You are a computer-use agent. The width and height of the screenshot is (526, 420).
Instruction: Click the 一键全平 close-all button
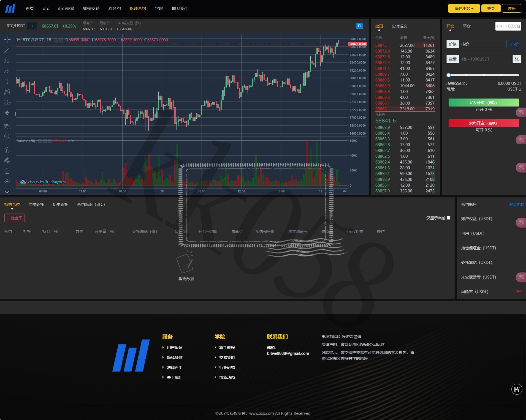pos(15,218)
